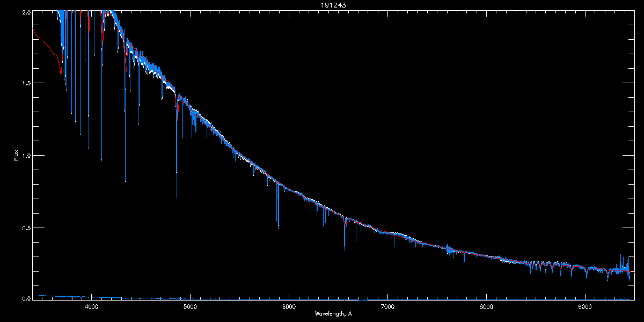Click the 4000 wavelength tick label
Screen dimensions: 644x322
pos(91,306)
